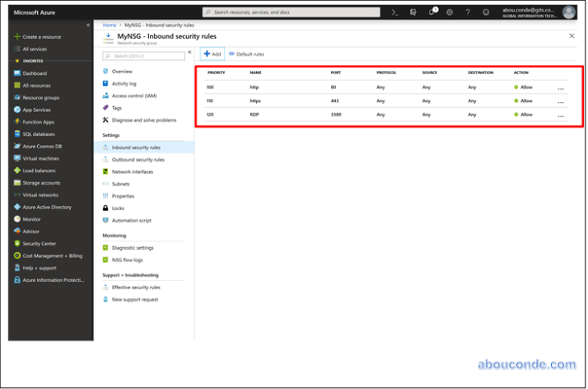The height and width of the screenshot is (389, 588).
Task: Open Virtual machines in left sidebar
Action: 40,158
